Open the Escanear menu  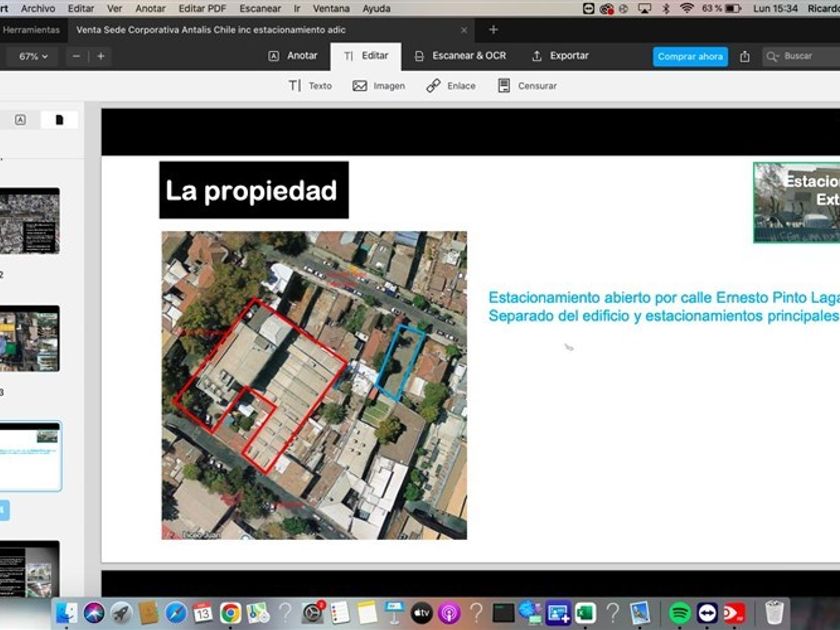point(260,9)
